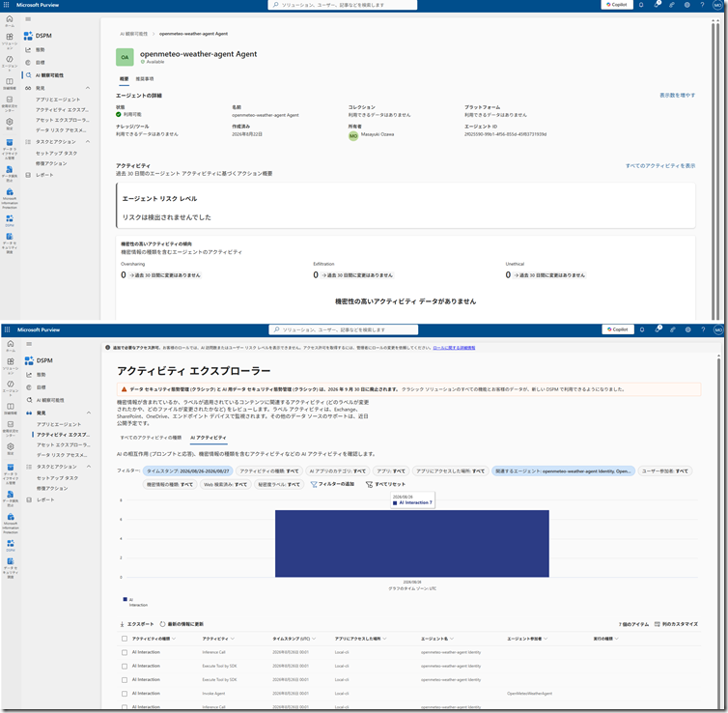Click notification bell in top window header

click(641, 5)
